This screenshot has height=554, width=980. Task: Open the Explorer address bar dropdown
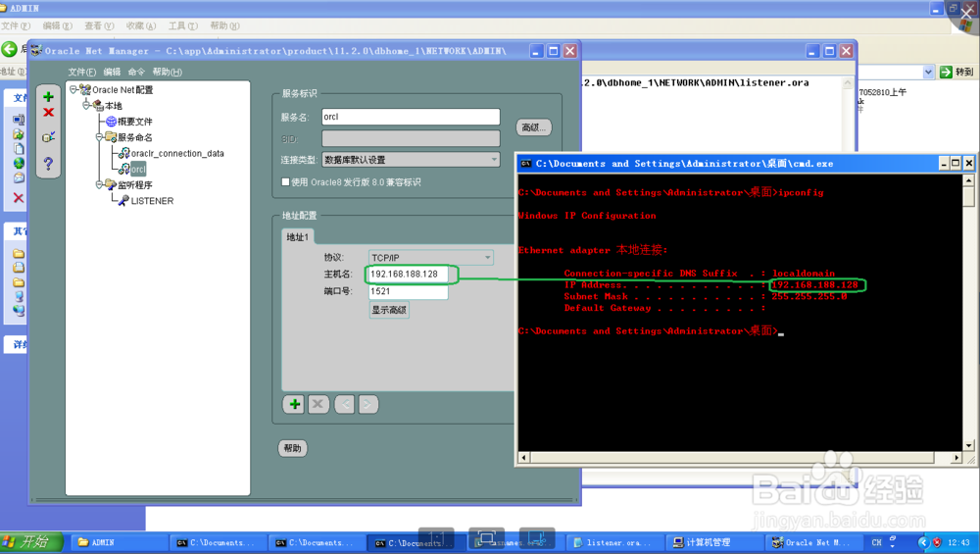(928, 72)
